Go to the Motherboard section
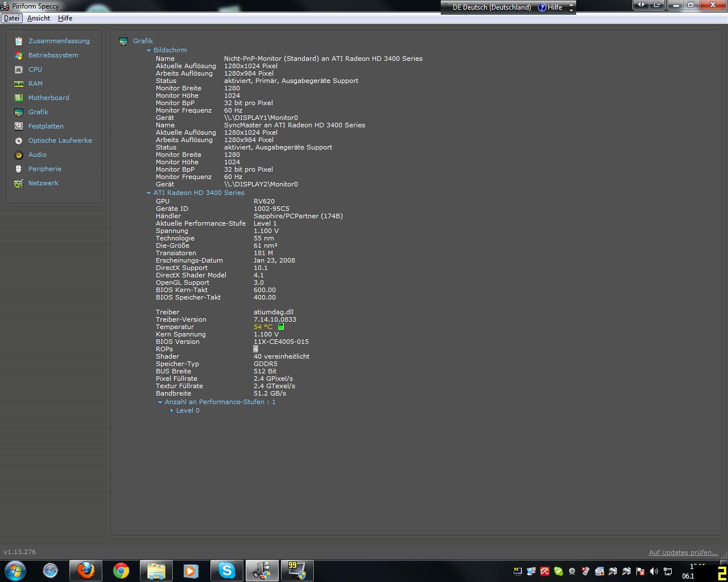This screenshot has width=728, height=582. point(49,98)
